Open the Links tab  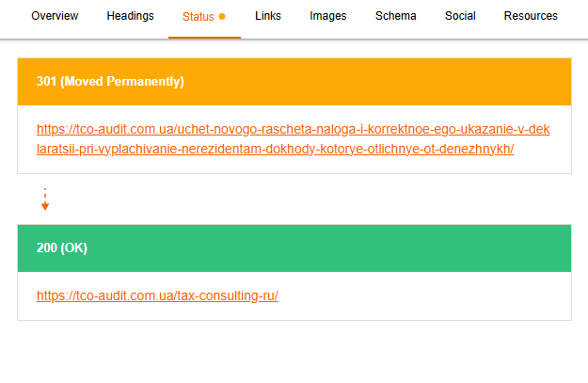click(268, 16)
